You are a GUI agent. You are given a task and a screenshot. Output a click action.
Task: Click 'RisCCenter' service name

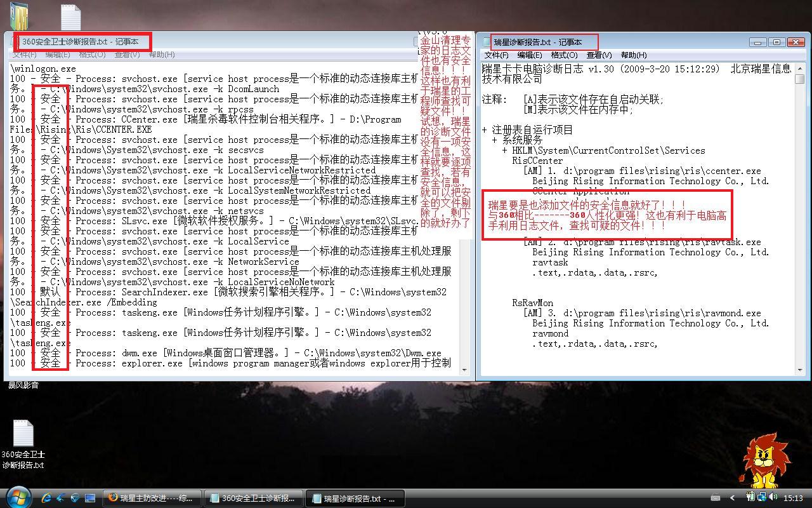click(x=538, y=161)
